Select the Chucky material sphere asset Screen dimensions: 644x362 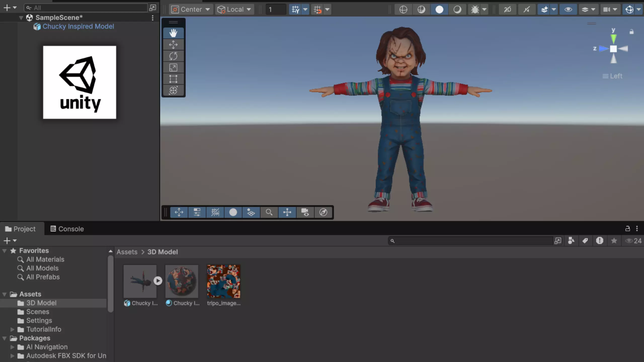(x=182, y=282)
